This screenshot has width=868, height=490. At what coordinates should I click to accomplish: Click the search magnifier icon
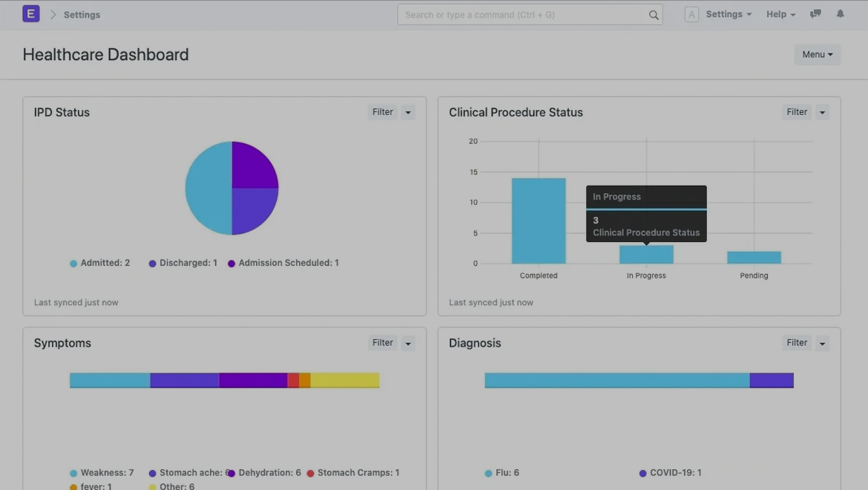click(x=653, y=15)
